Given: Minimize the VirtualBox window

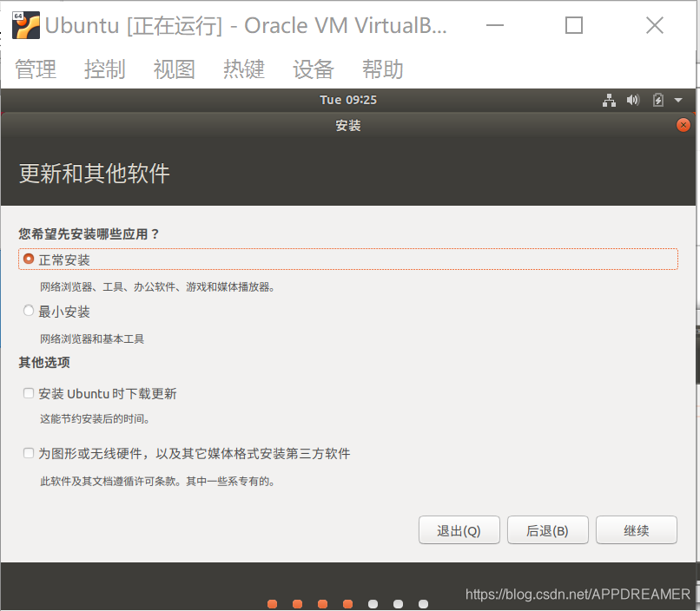Looking at the screenshot, I should (x=495, y=25).
